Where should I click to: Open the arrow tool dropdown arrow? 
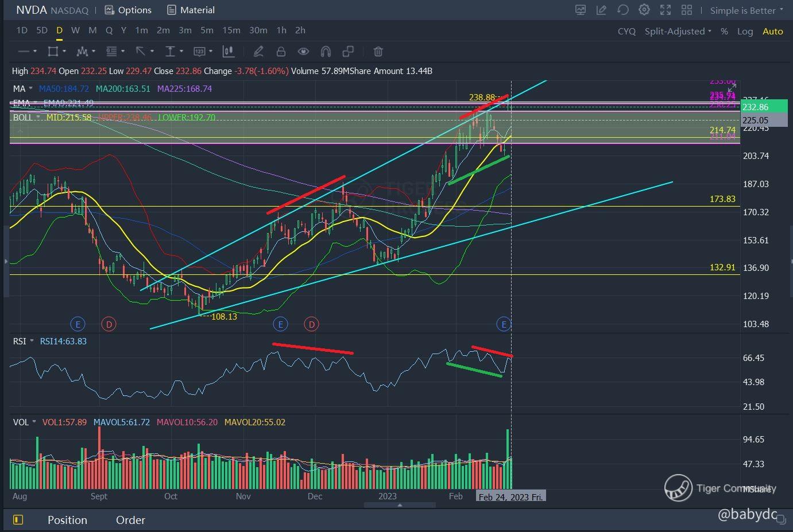pos(152,52)
